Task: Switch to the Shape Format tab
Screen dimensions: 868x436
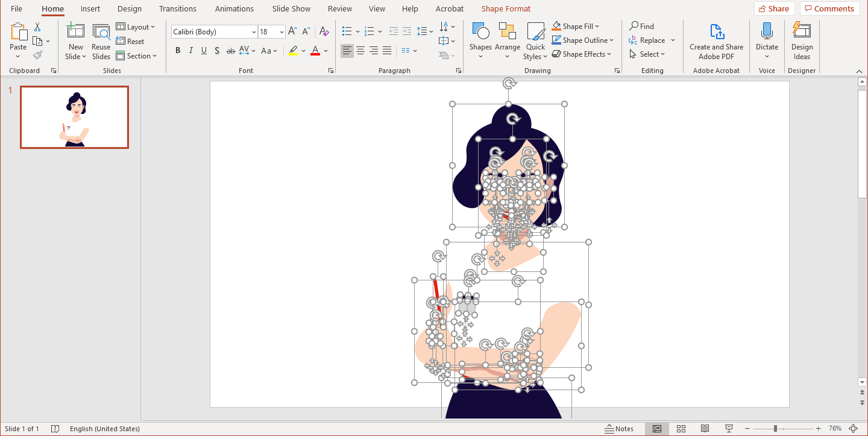Action: coord(506,8)
